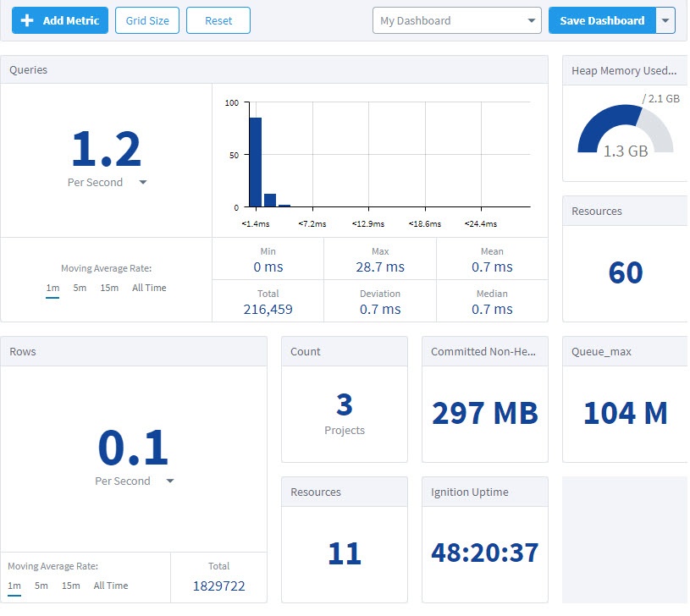The height and width of the screenshot is (616, 690).
Task: Select All Time rate in Queries panel
Action: (149, 288)
